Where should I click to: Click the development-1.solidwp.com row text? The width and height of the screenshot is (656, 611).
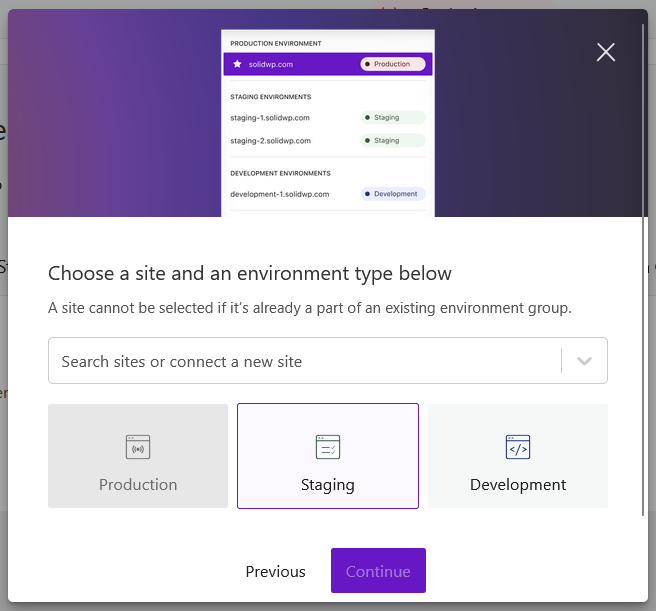[x=280, y=194]
